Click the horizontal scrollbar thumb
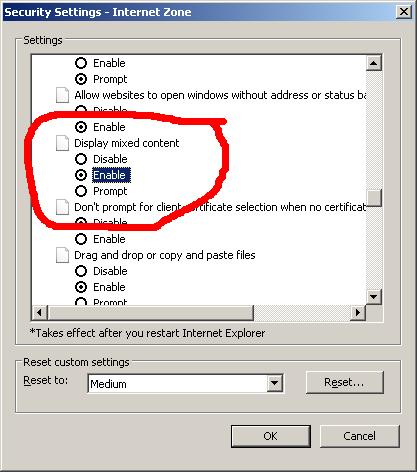Screen dimensions: 417x472 click(x=151, y=313)
